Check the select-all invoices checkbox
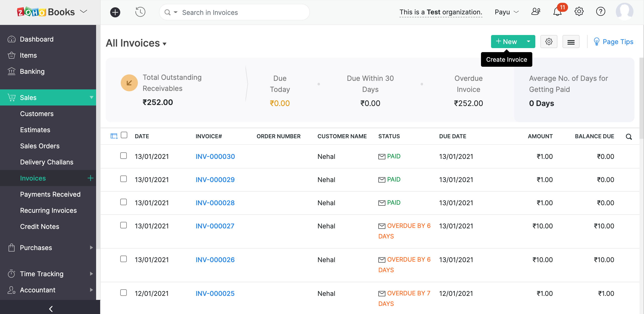 click(x=124, y=135)
